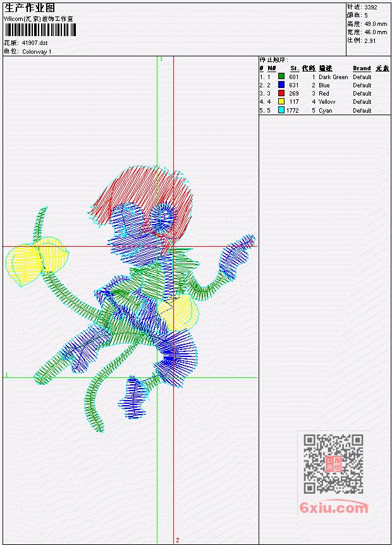Click the '1772' stitch count cell
The height and width of the screenshot is (545, 392).
point(292,111)
